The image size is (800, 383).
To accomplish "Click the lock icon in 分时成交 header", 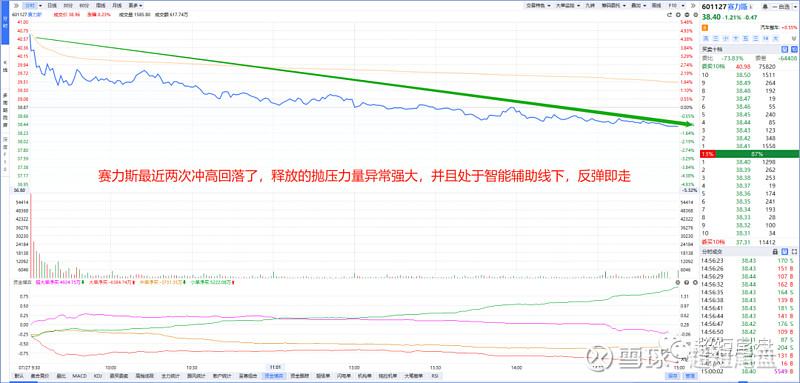I will click(775, 251).
